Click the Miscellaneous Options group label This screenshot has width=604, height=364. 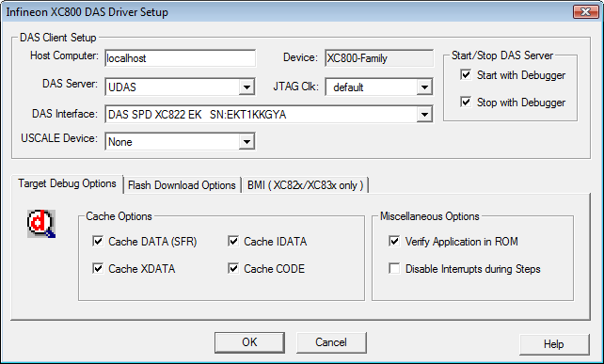[430, 216]
